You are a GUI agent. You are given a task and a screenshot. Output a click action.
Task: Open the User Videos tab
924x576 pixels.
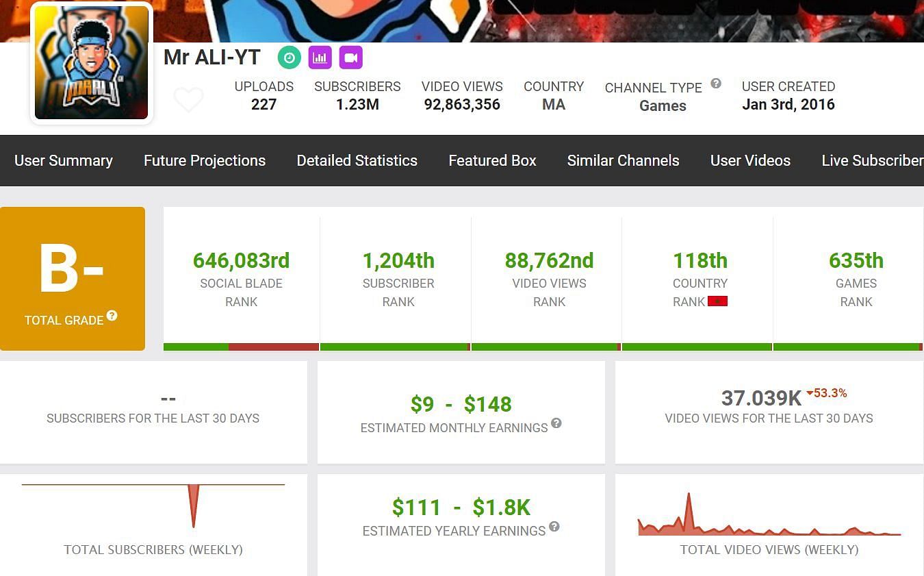tap(750, 160)
